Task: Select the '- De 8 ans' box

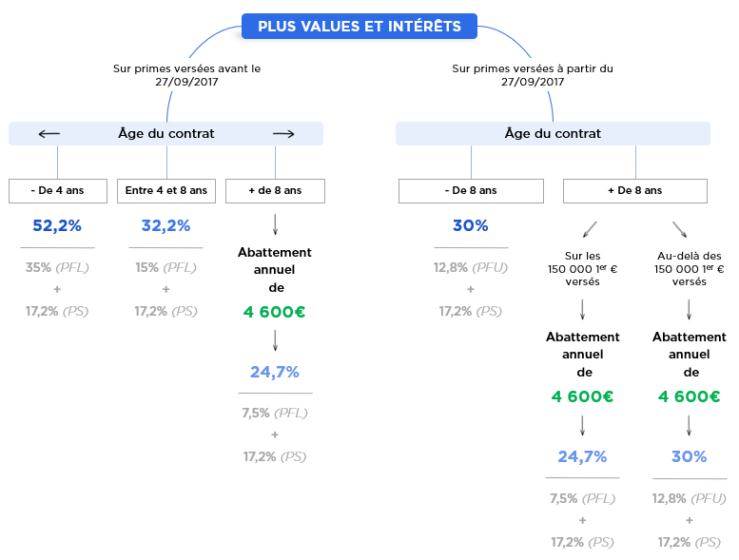Action: (x=471, y=191)
